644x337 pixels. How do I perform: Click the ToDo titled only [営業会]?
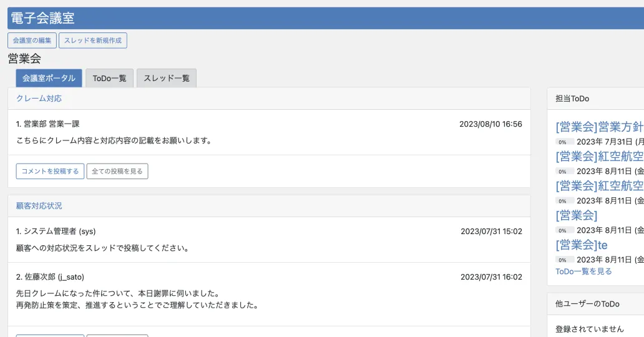[x=576, y=215]
